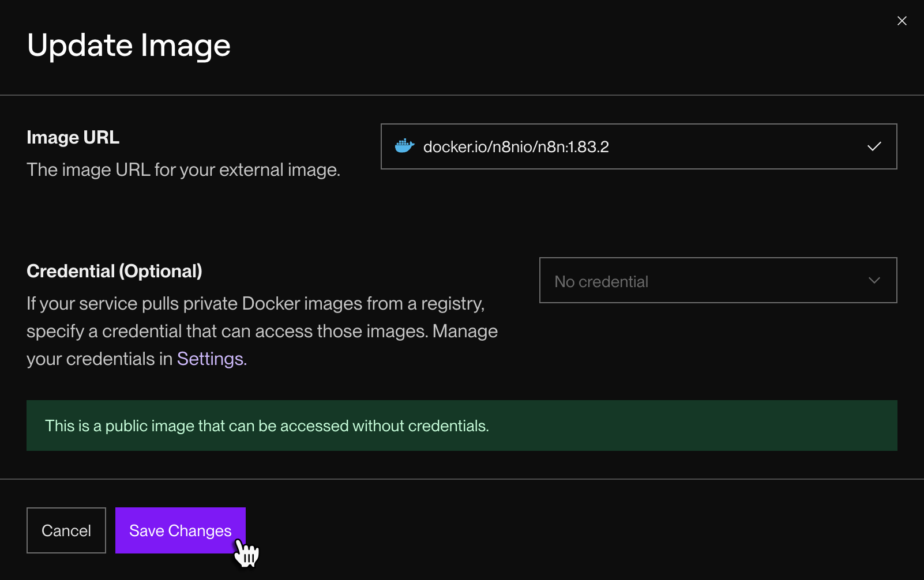924x580 pixels.
Task: Select the Docker logo beside the image URL
Action: pos(405,146)
